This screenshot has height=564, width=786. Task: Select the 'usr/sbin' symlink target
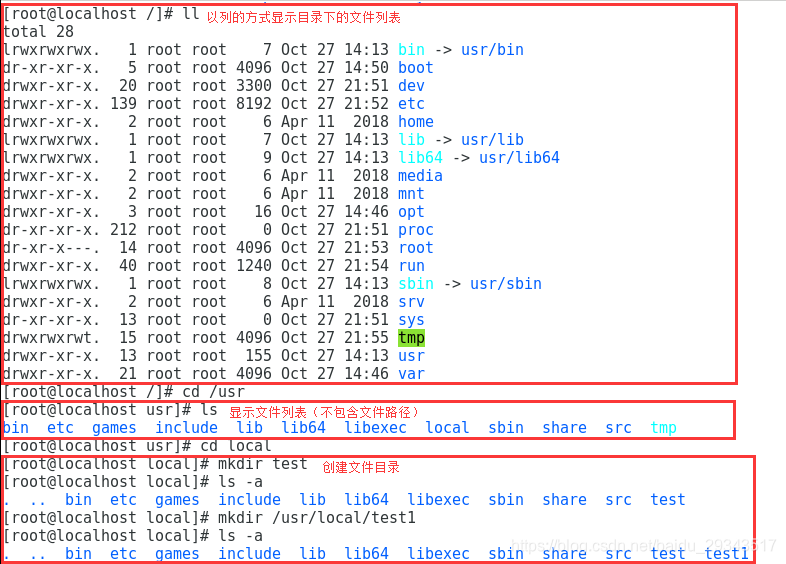pos(506,284)
